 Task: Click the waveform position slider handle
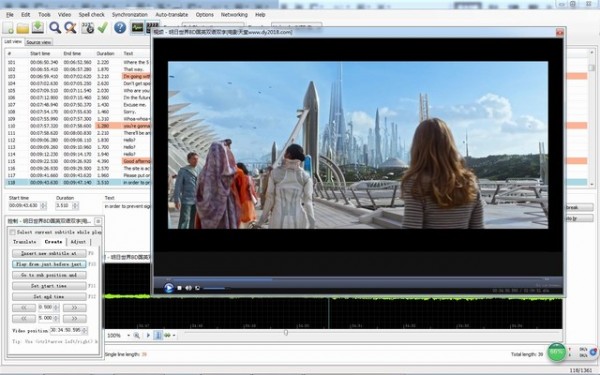coord(285,333)
